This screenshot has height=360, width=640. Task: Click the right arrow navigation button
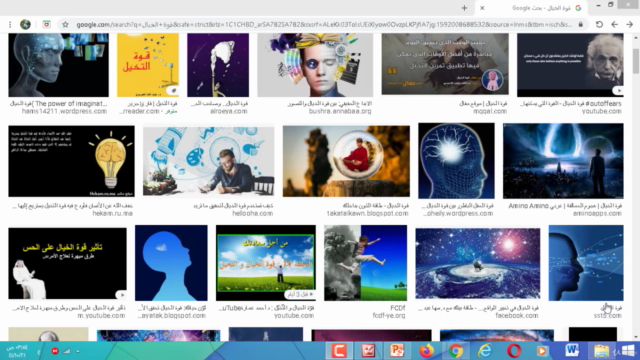pyautogui.click(x=629, y=24)
